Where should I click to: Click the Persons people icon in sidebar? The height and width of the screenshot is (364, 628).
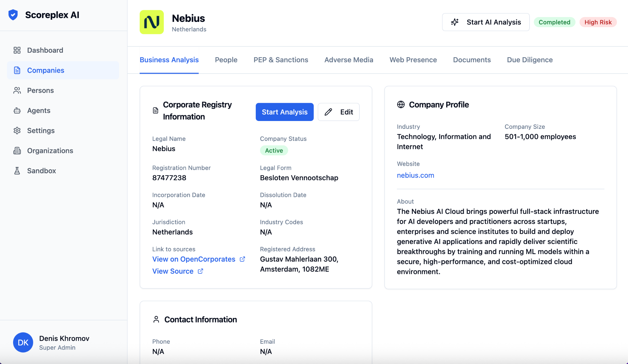[x=17, y=90]
